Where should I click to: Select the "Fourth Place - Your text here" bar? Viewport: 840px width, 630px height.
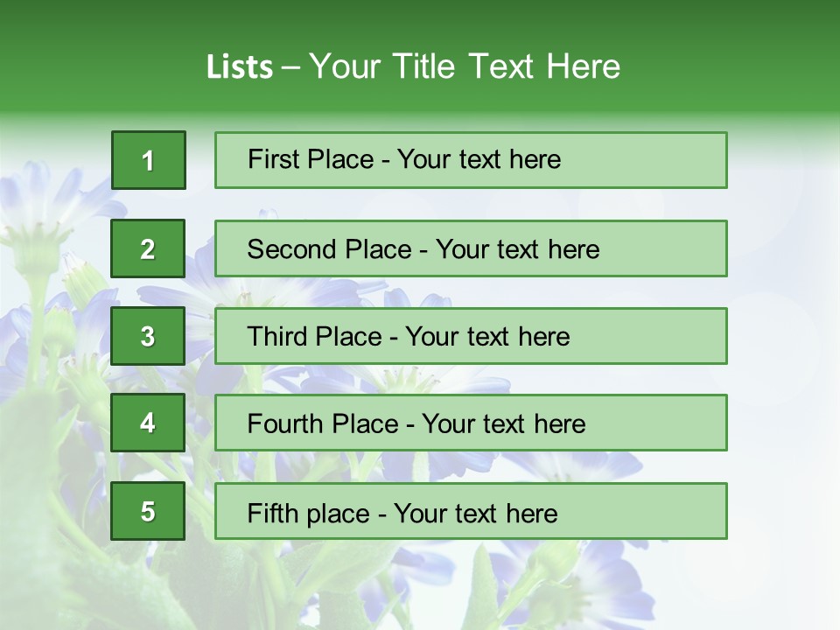(471, 423)
